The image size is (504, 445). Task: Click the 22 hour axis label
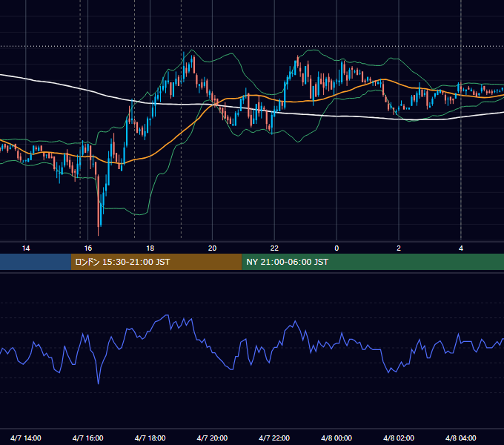(x=274, y=248)
